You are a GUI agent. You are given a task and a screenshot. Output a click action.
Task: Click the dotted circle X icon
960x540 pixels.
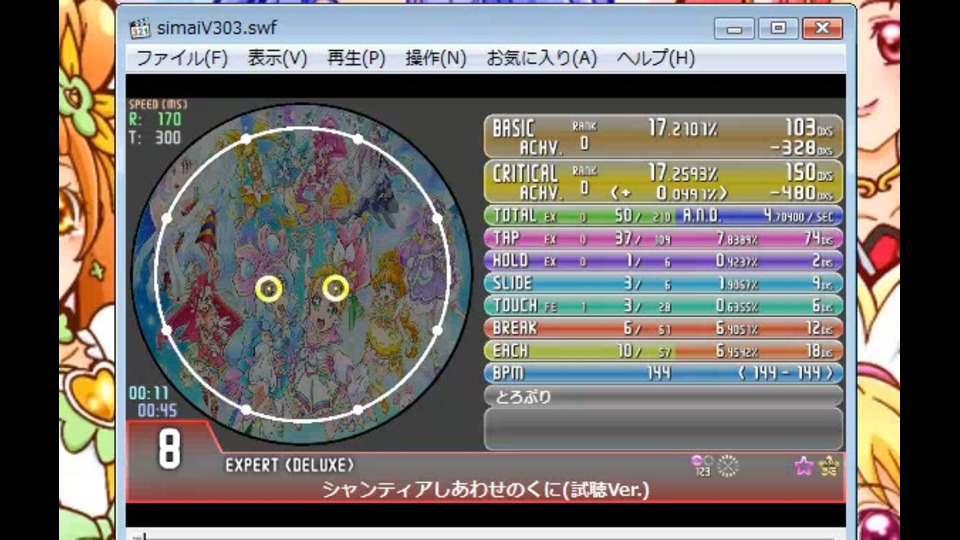pos(728,466)
